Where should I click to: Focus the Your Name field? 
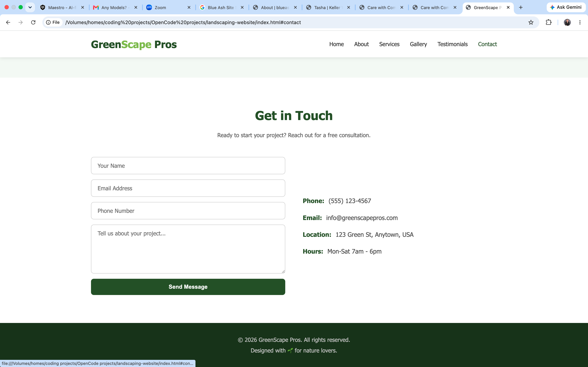coord(188,165)
